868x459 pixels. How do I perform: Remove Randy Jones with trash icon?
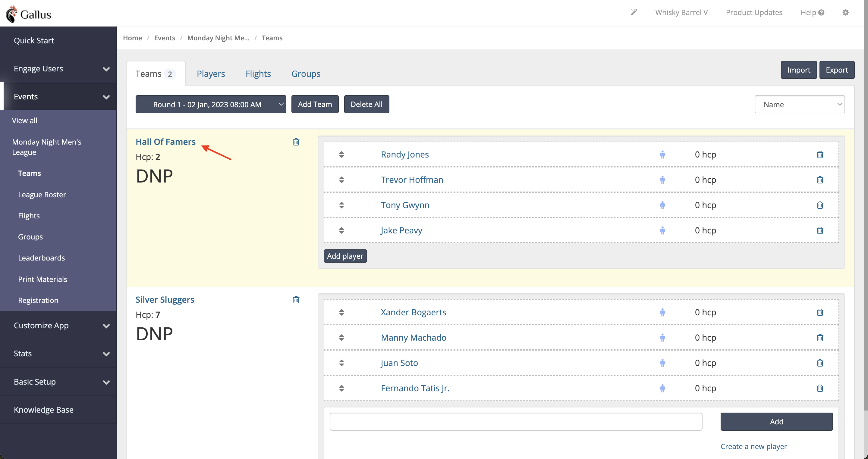coord(820,155)
